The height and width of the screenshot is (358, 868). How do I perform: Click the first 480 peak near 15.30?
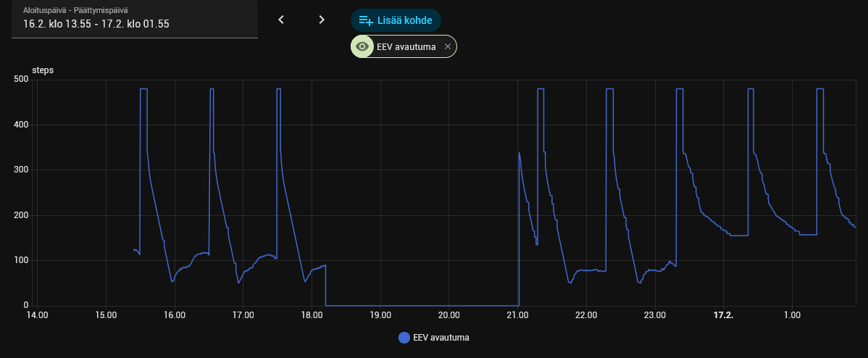[x=143, y=88]
